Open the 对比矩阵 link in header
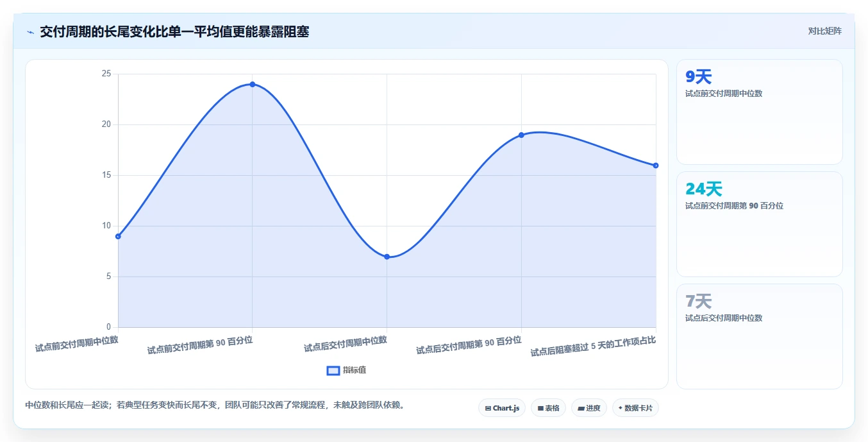868x442 pixels. [x=824, y=31]
